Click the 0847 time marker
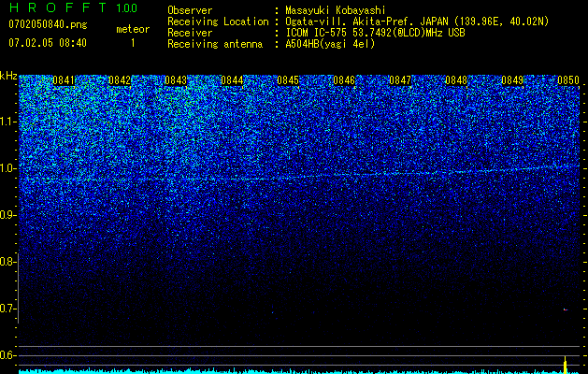 (400, 80)
